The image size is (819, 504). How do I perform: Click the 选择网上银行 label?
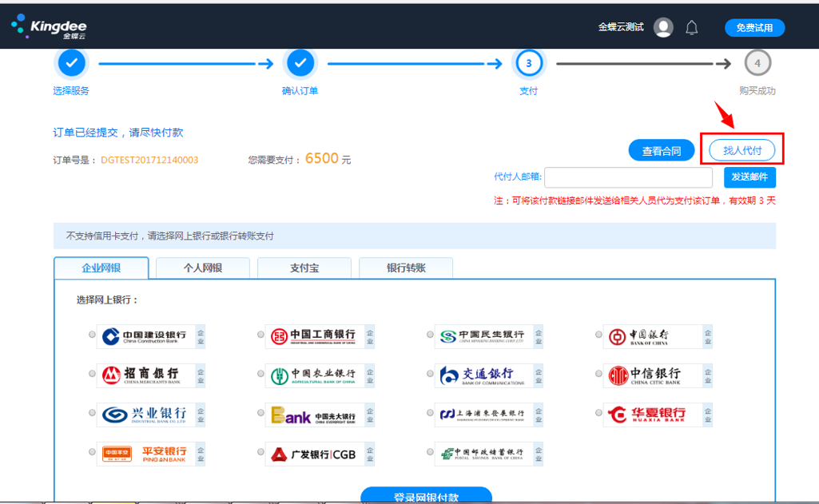coord(107,300)
